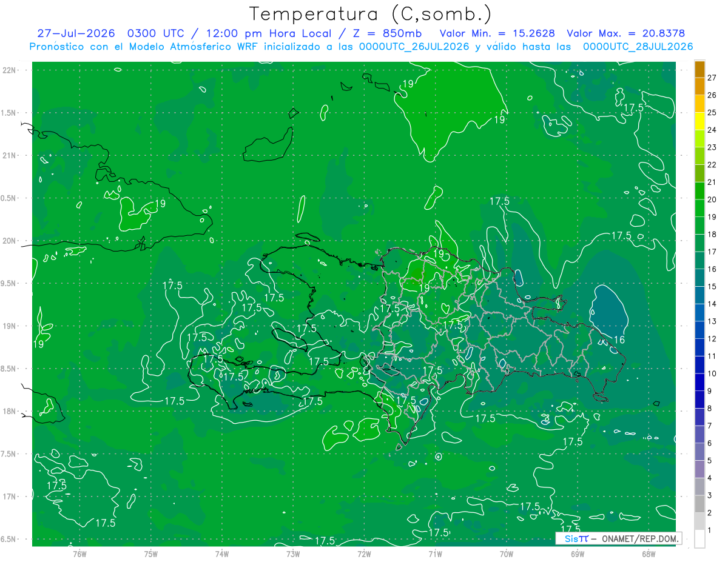The width and height of the screenshot is (728, 562).
Task: Click the '71W' longitude axis label
Action: [x=435, y=554]
